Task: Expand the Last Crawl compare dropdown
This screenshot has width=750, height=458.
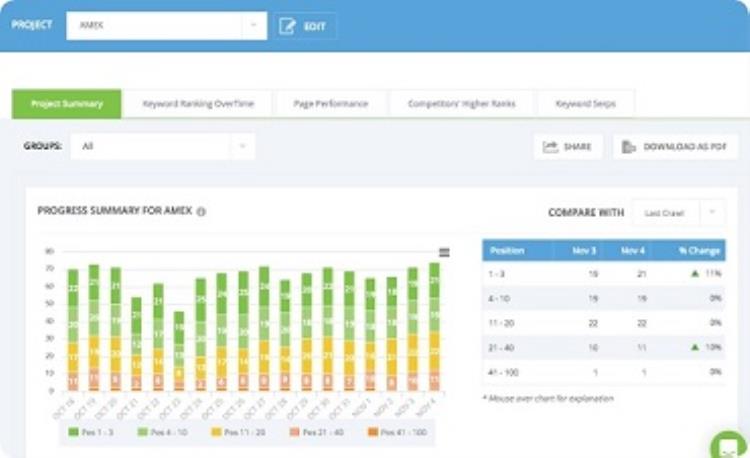Action: click(x=711, y=212)
